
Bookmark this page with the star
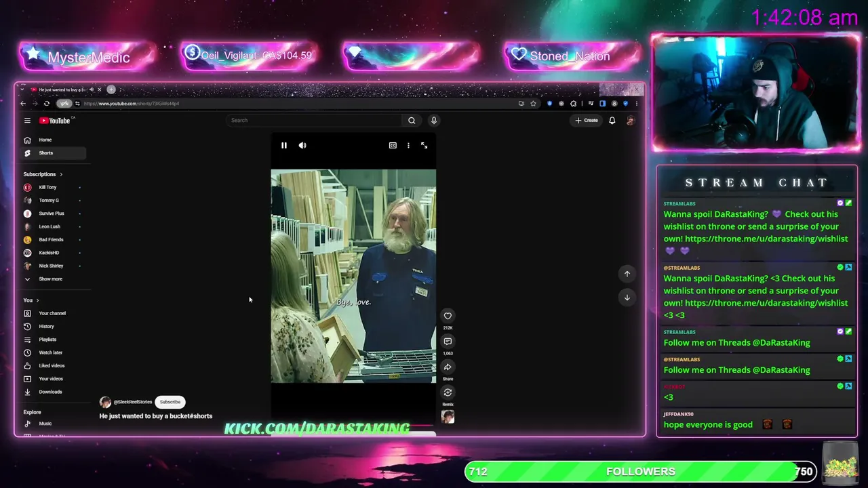click(x=533, y=104)
